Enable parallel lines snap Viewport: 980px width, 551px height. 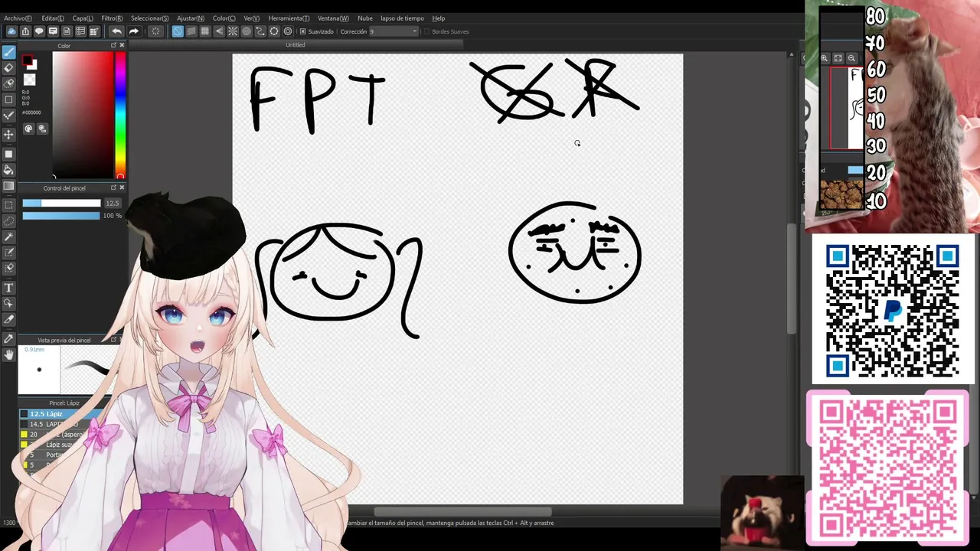click(191, 31)
